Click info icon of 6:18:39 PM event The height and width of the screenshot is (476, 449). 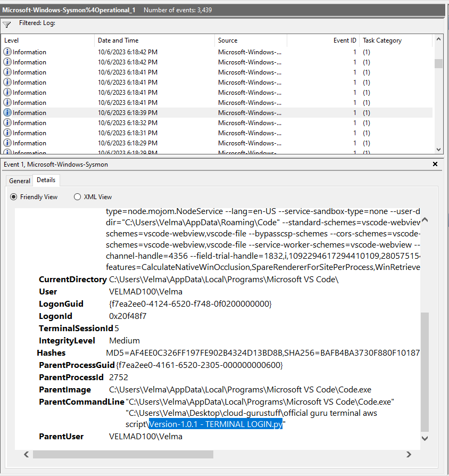tap(7, 113)
